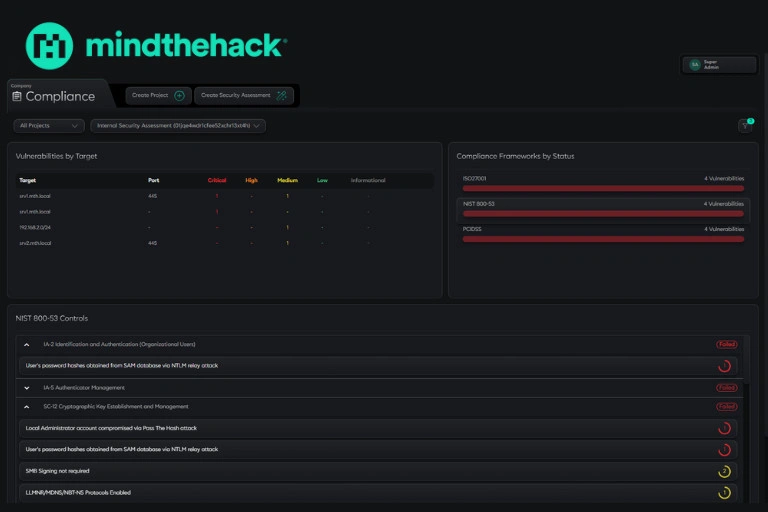Expand the IA-5 Authenticator Management control

(26, 387)
